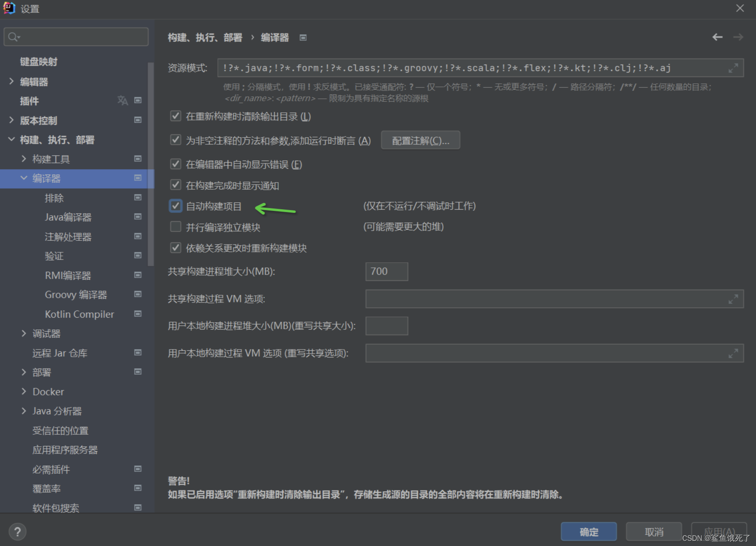Expand the 用户本地构建过程 VM 选项 field
Screen dimensions: 756x546
coord(733,353)
